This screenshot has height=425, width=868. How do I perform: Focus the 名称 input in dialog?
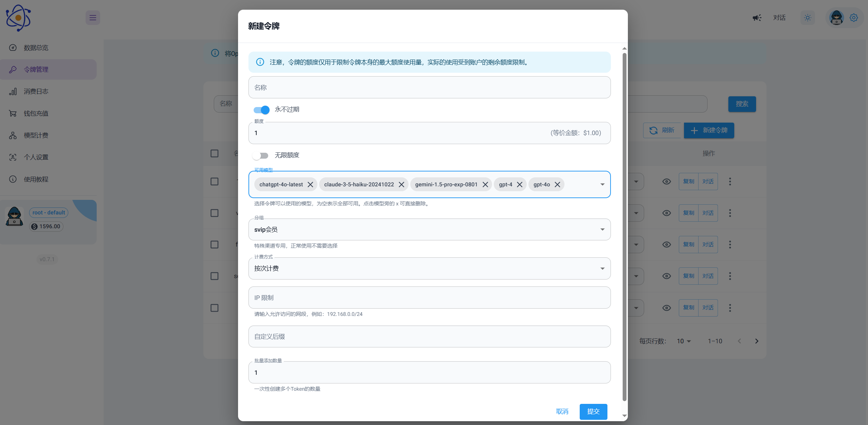coord(429,87)
